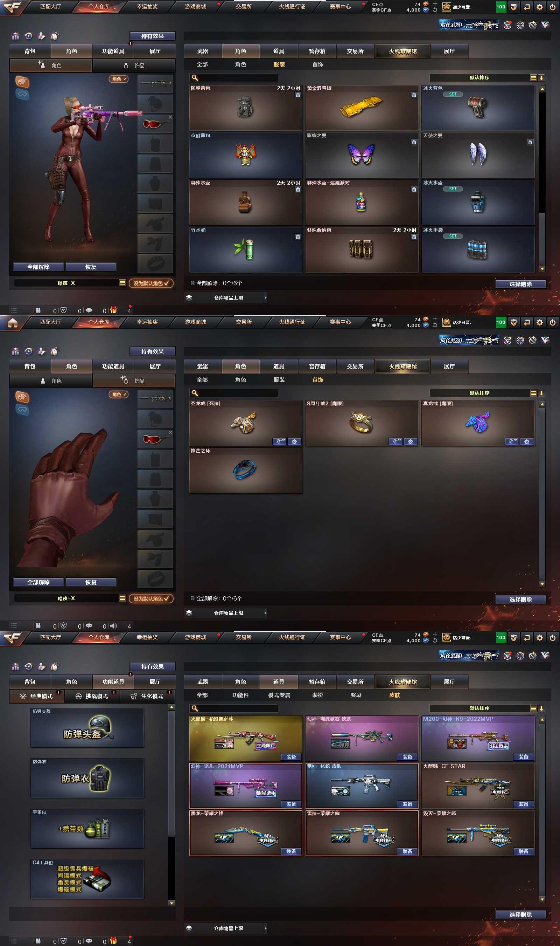Screen dimensions: 560x946
Task: Expand 仓库物品上限 panel below the weapon skins list
Action: click(266, 928)
